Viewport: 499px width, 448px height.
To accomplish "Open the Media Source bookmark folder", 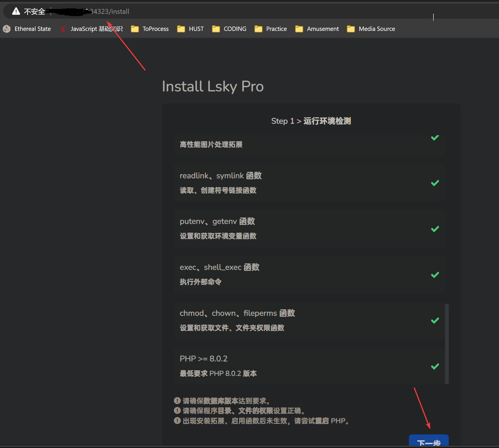I will [371, 29].
